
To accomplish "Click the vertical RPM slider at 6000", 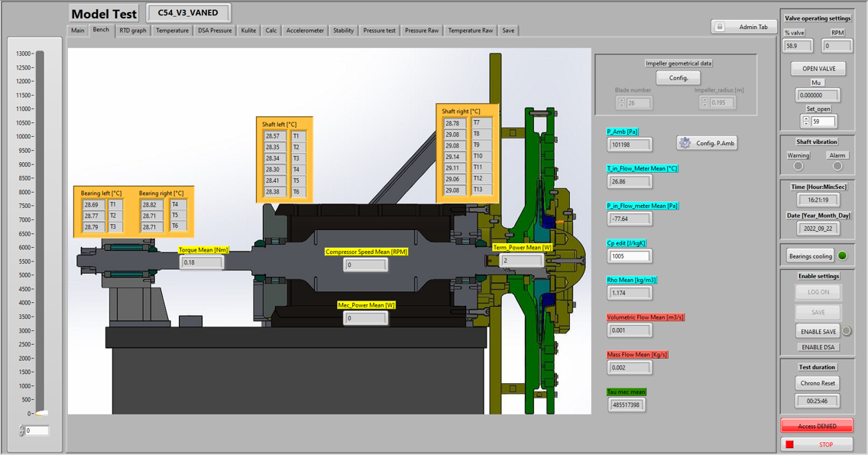I will (x=40, y=248).
